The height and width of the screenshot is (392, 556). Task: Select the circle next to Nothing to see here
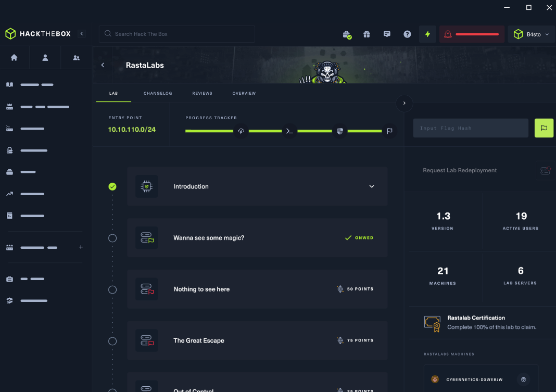(x=112, y=289)
